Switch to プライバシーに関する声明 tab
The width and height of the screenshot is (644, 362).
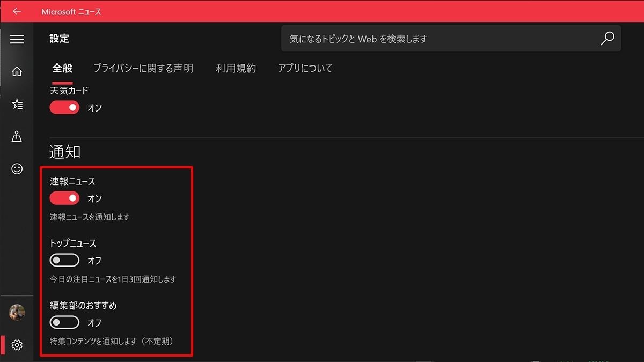143,68
